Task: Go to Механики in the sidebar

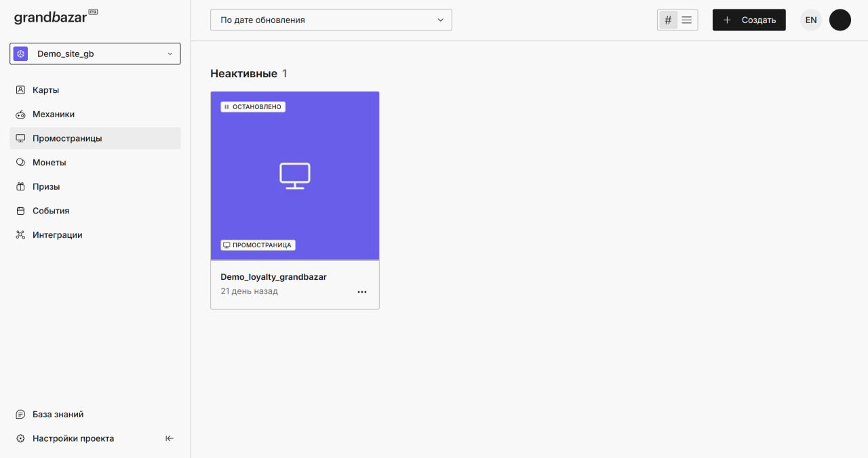Action: click(x=95, y=114)
